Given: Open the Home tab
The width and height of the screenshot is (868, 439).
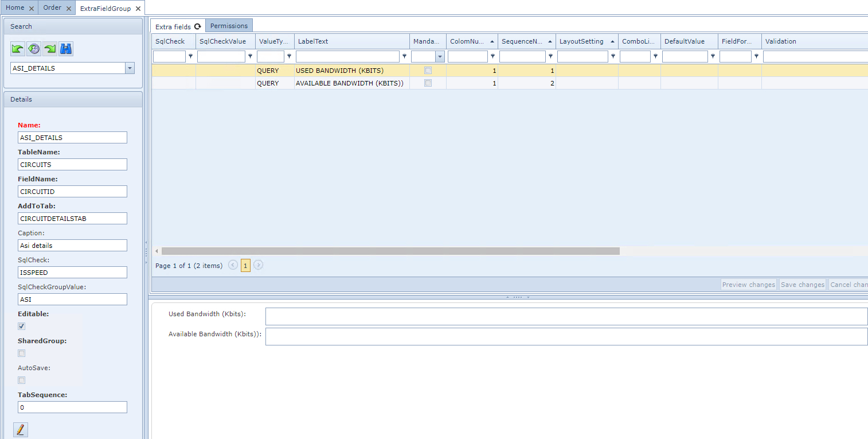Looking at the screenshot, I should (15, 8).
